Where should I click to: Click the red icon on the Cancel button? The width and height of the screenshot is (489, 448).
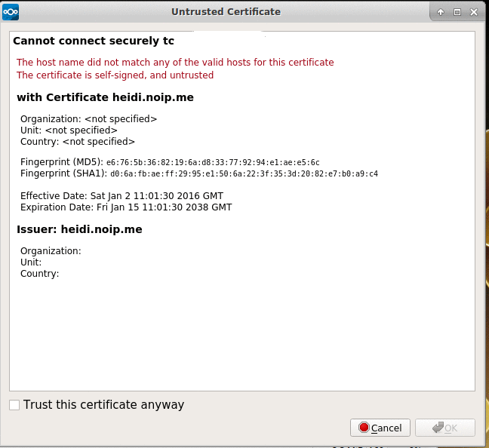click(x=364, y=428)
